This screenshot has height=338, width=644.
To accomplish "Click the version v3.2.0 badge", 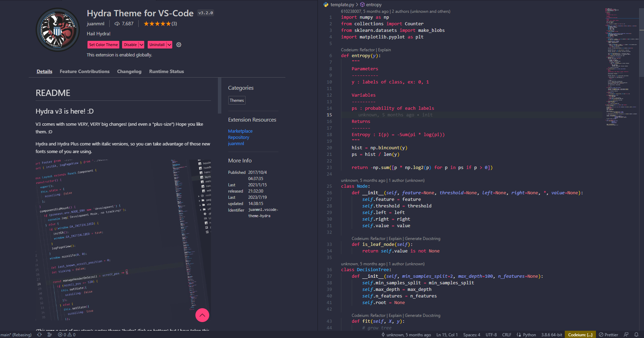I will pos(206,13).
